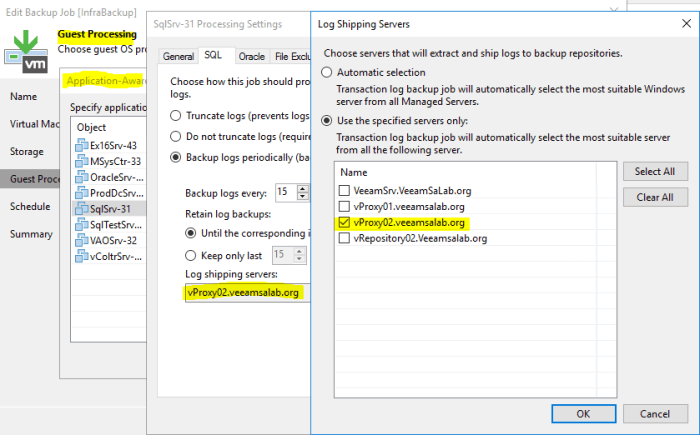Decrease Keep only last value
The height and width of the screenshot is (435, 700).
[299, 259]
